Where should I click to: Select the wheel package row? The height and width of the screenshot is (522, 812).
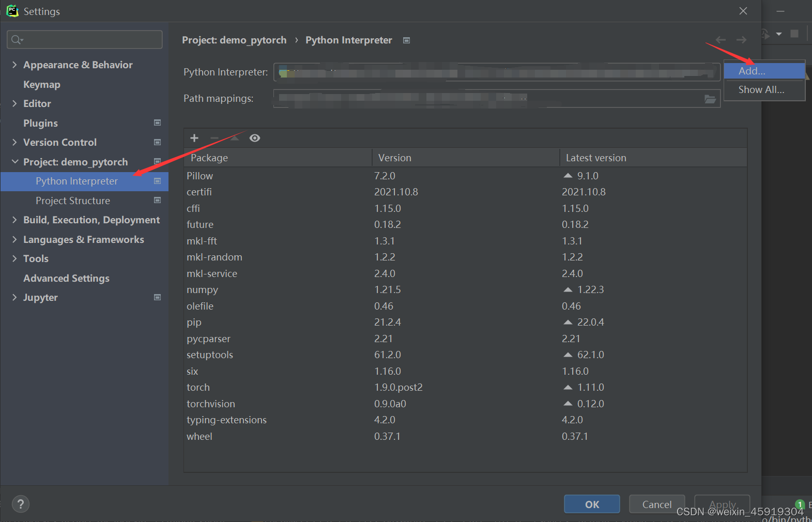coord(466,436)
